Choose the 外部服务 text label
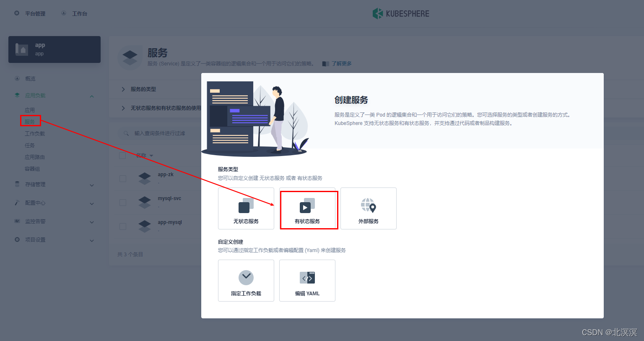 (x=369, y=221)
